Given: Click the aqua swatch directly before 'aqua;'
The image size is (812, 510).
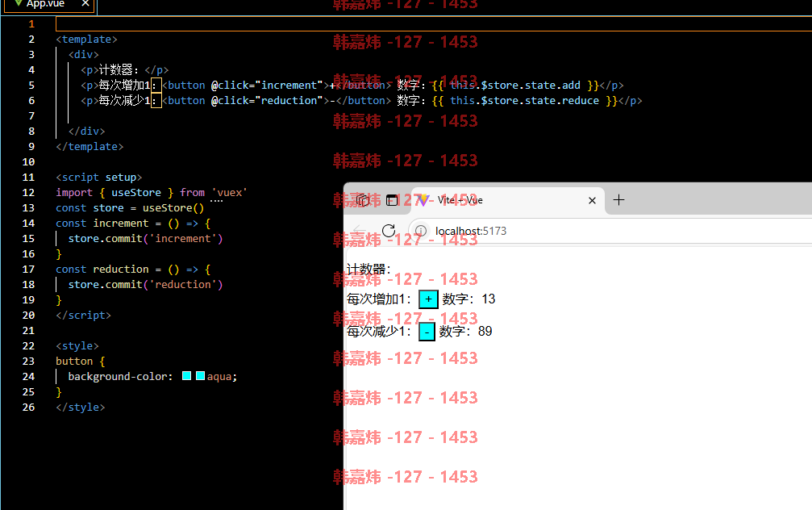Looking at the screenshot, I should point(201,376).
